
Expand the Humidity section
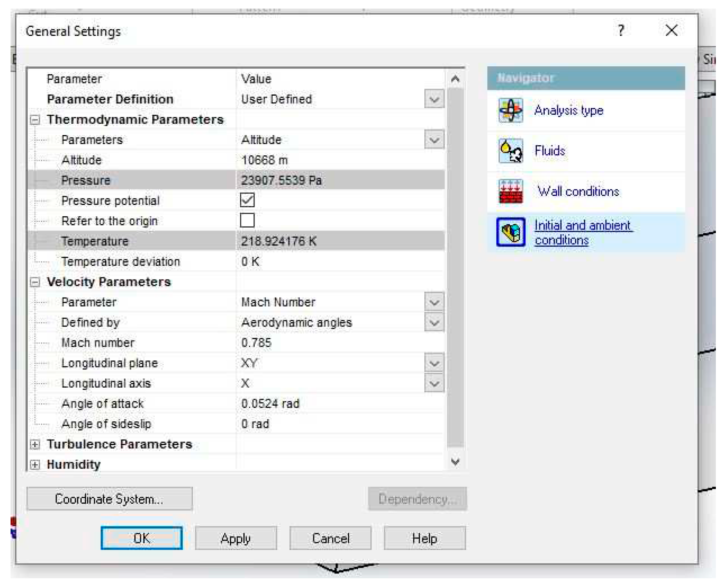pyautogui.click(x=35, y=465)
